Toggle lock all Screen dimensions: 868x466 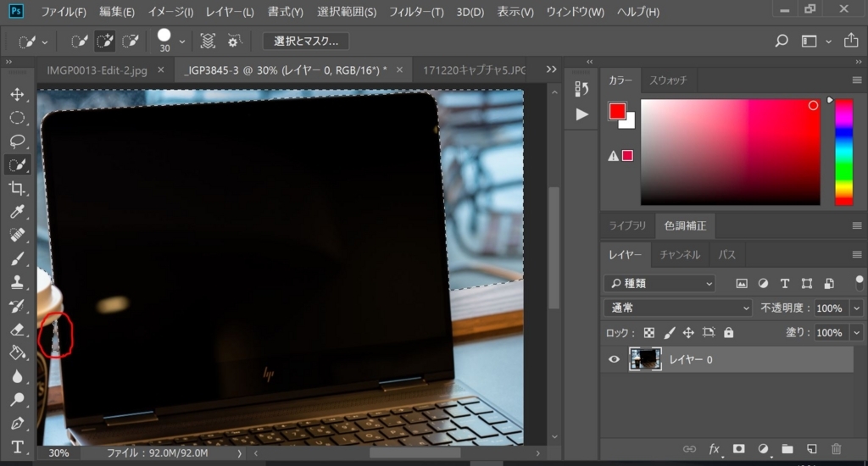[x=728, y=333]
